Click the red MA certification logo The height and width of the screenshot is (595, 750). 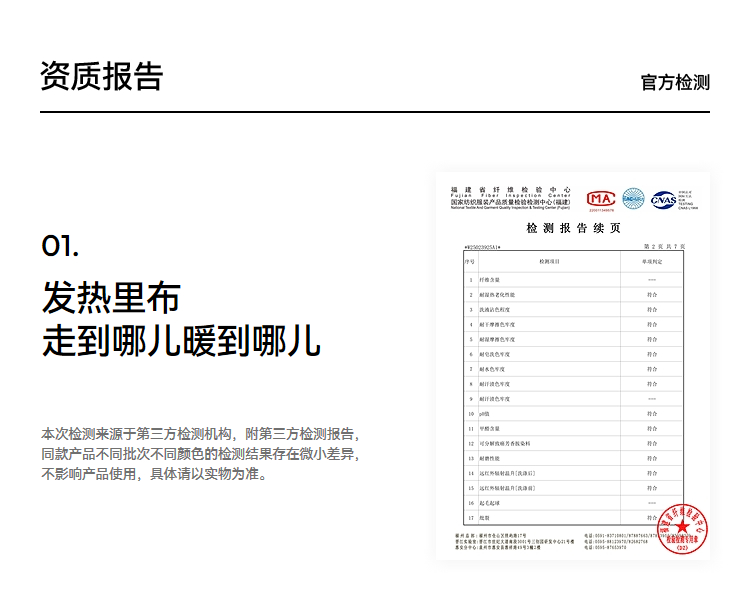click(600, 199)
